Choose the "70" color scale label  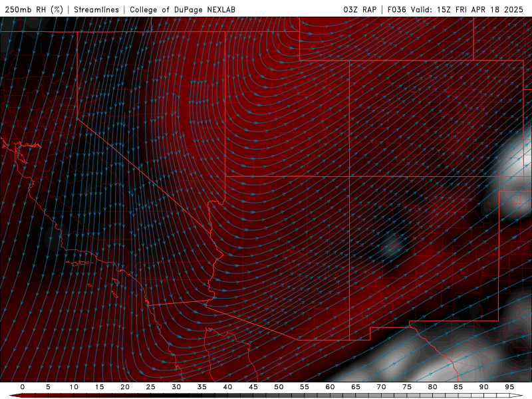point(381,387)
